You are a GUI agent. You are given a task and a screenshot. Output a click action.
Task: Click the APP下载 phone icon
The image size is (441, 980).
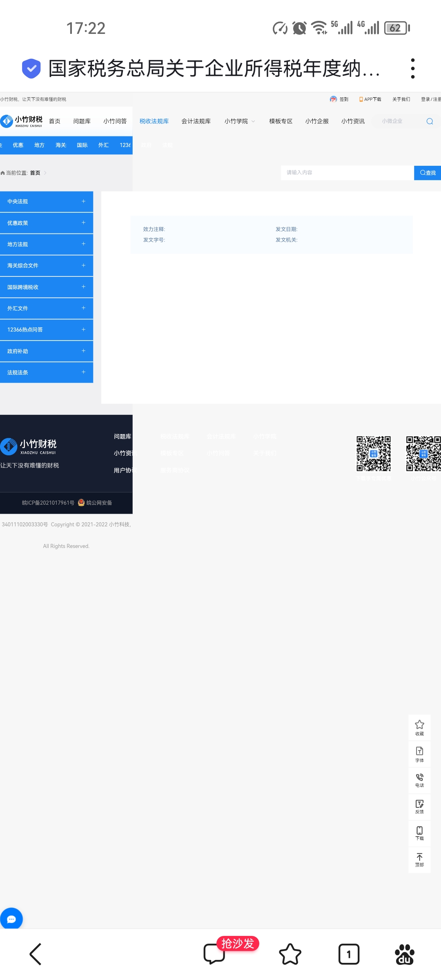point(361,99)
